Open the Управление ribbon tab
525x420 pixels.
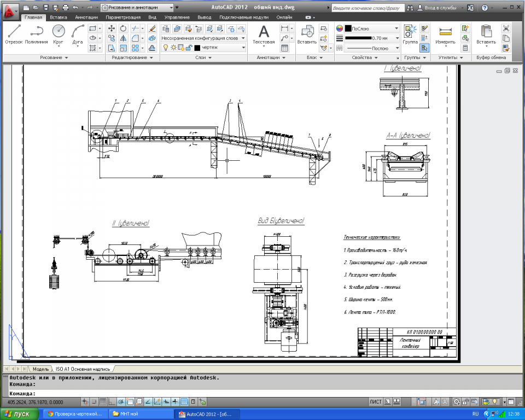(177, 17)
